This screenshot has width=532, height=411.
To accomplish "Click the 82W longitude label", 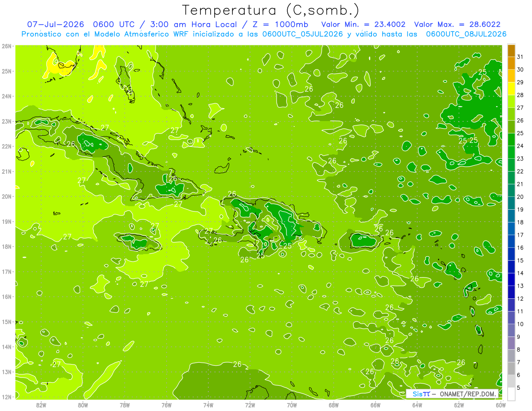I will tap(41, 404).
